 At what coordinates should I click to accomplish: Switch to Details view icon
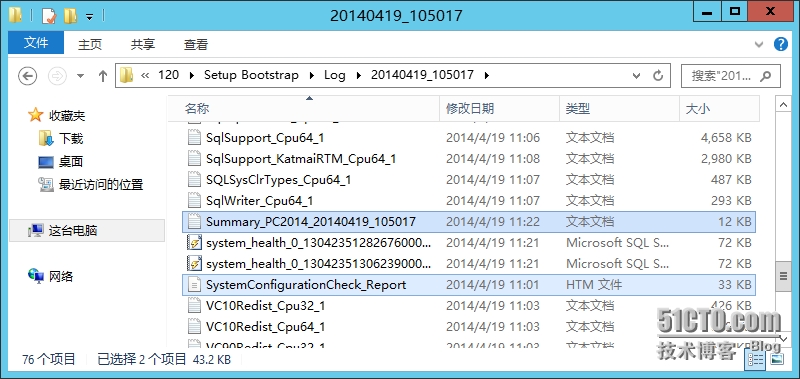click(x=755, y=361)
